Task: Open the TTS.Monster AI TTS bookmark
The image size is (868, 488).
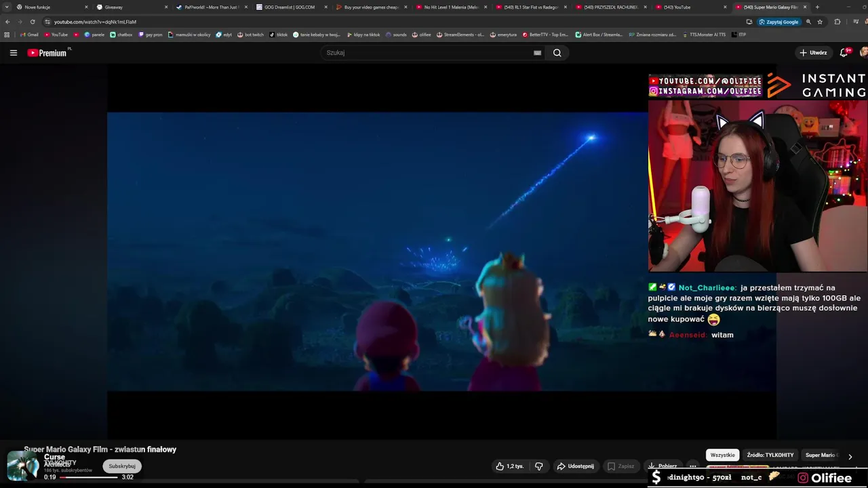Action: click(704, 35)
